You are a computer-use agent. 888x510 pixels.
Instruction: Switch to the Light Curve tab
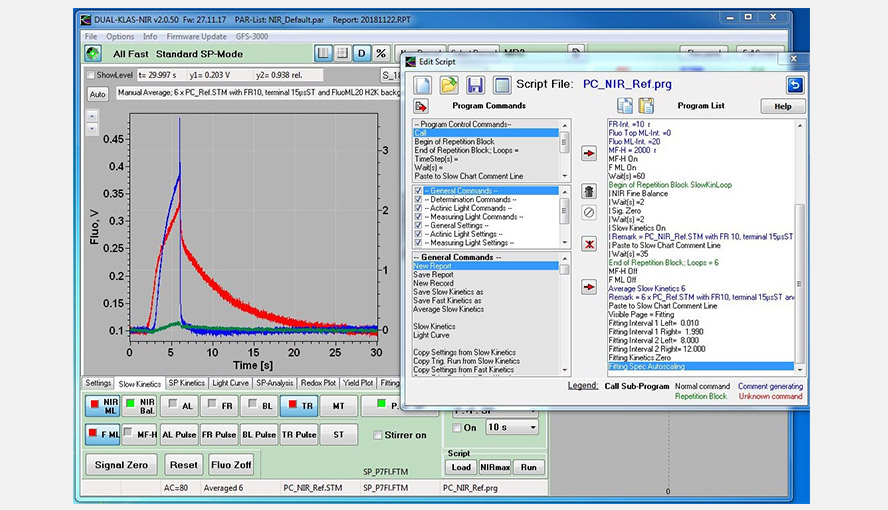pos(230,383)
